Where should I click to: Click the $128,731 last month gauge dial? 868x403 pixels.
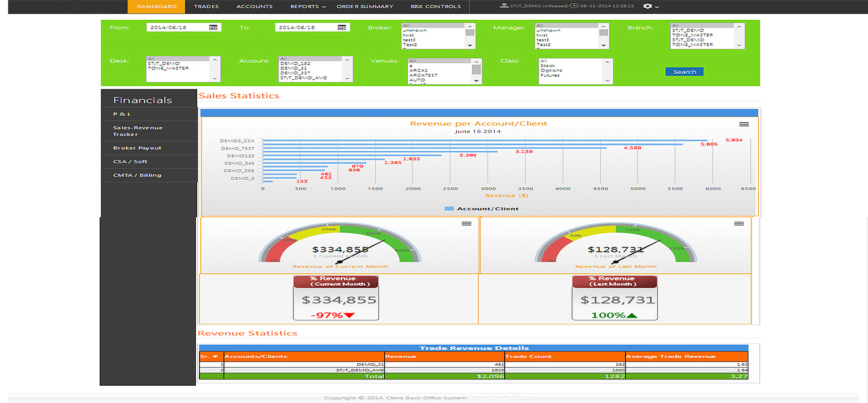click(x=616, y=244)
